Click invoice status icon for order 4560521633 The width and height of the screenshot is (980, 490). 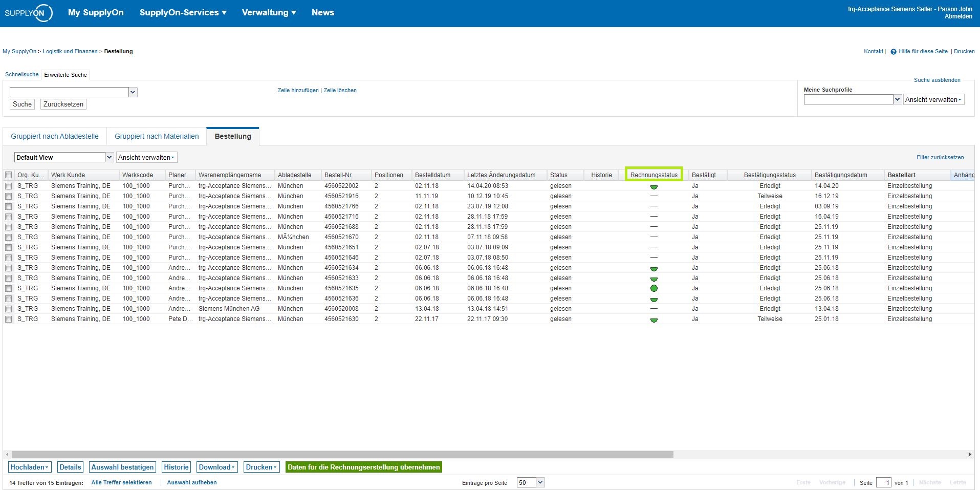[x=654, y=279]
